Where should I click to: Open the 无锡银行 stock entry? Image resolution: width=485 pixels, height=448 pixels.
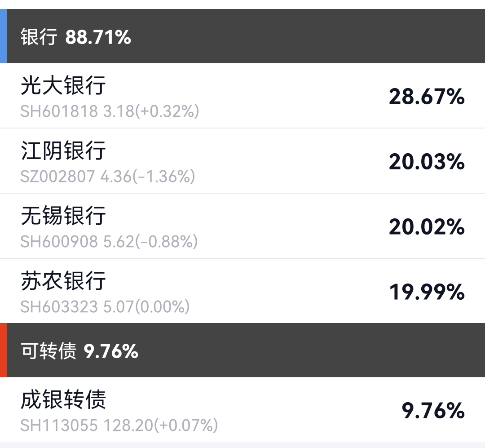[63, 216]
